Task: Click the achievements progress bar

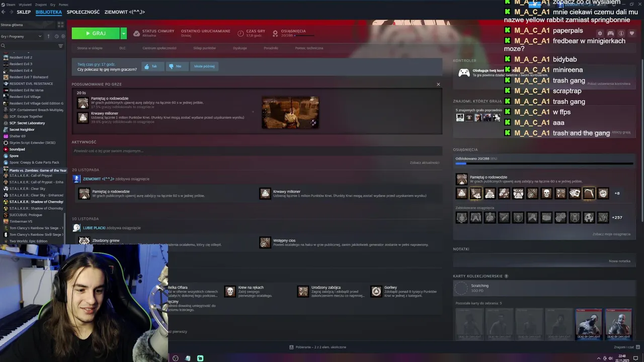Action: click(544, 163)
